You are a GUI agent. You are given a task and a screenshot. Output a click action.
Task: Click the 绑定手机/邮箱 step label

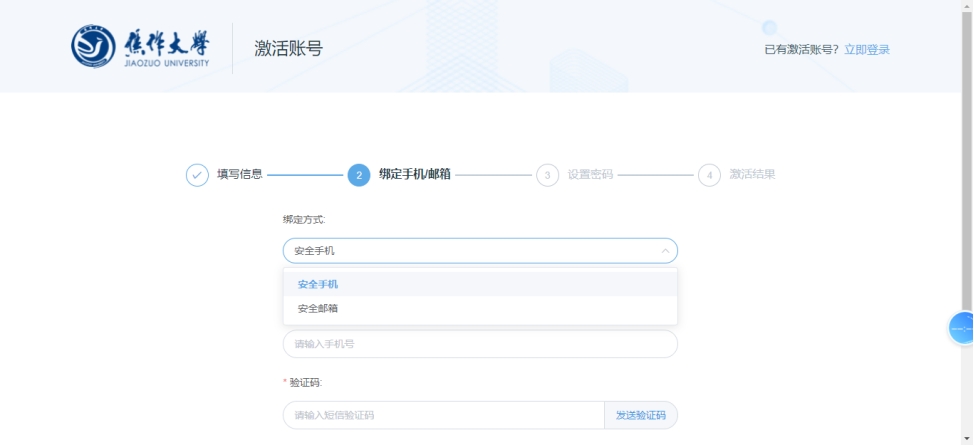coord(414,174)
